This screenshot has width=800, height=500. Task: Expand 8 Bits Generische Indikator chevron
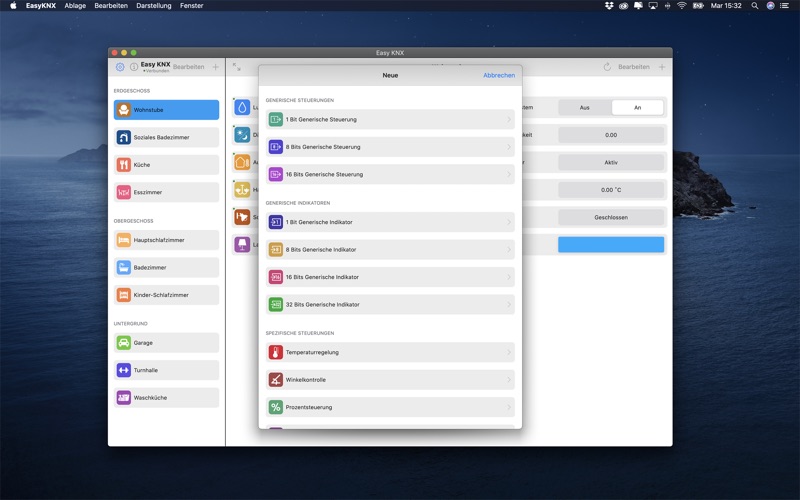(509, 249)
